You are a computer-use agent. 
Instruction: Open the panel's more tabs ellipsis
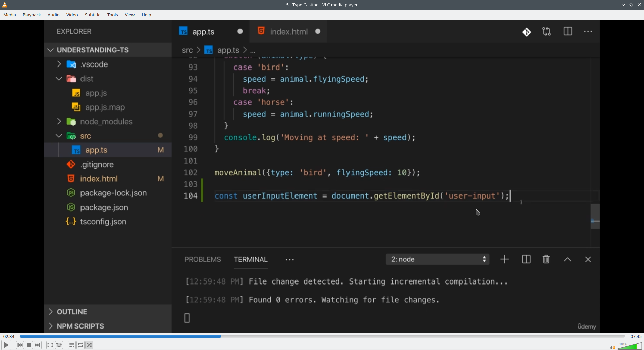(x=290, y=260)
